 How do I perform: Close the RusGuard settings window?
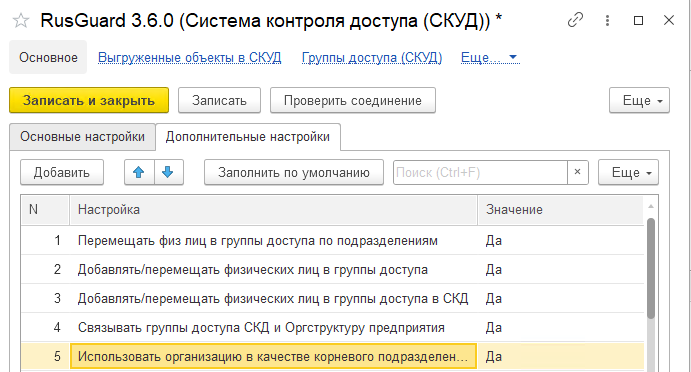point(669,20)
